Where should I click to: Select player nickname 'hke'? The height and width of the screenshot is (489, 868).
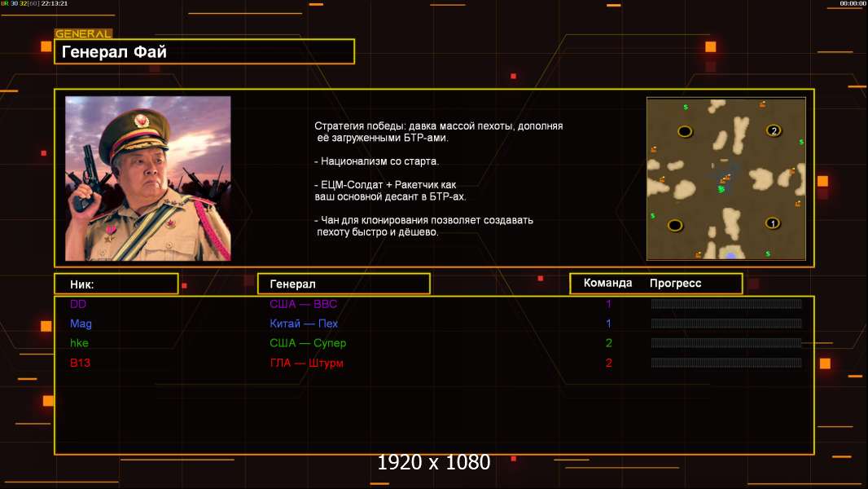[79, 343]
